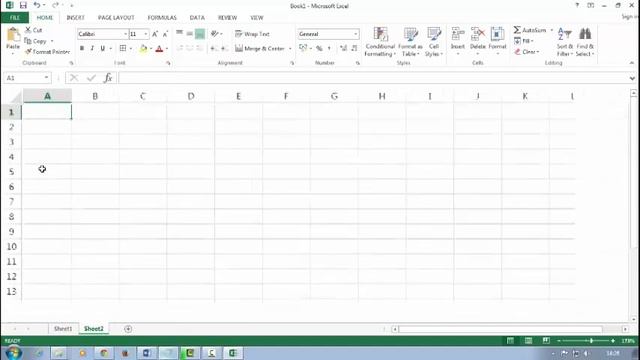640x360 pixels.
Task: Open the Fill options
Action: pyautogui.click(x=524, y=41)
